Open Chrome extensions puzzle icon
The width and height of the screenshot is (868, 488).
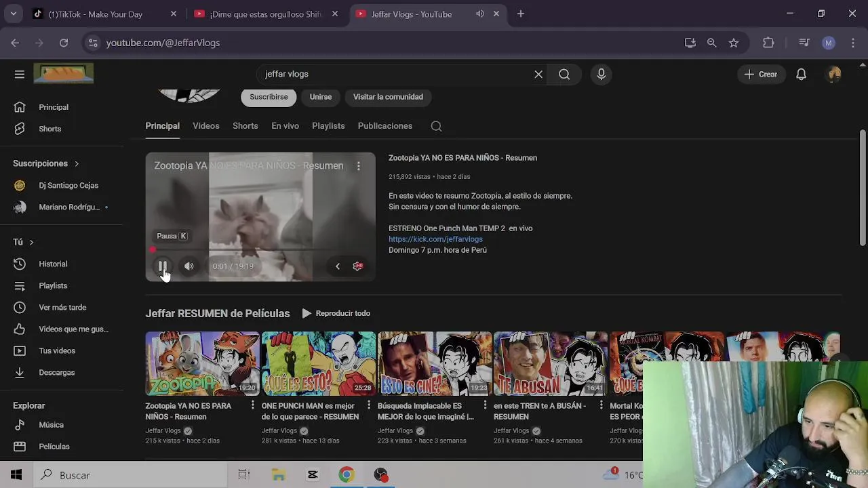pyautogui.click(x=768, y=43)
